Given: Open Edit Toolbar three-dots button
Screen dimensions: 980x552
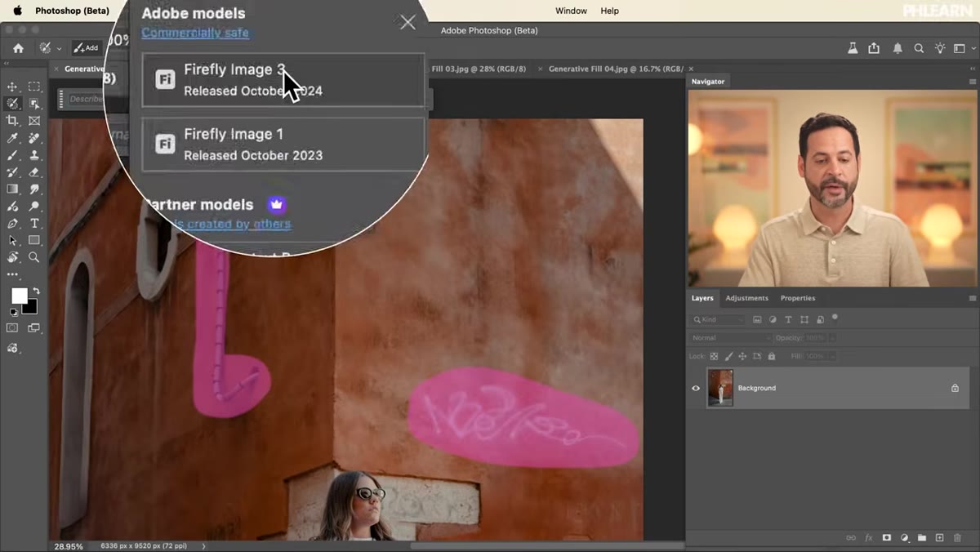Looking at the screenshot, I should point(12,275).
